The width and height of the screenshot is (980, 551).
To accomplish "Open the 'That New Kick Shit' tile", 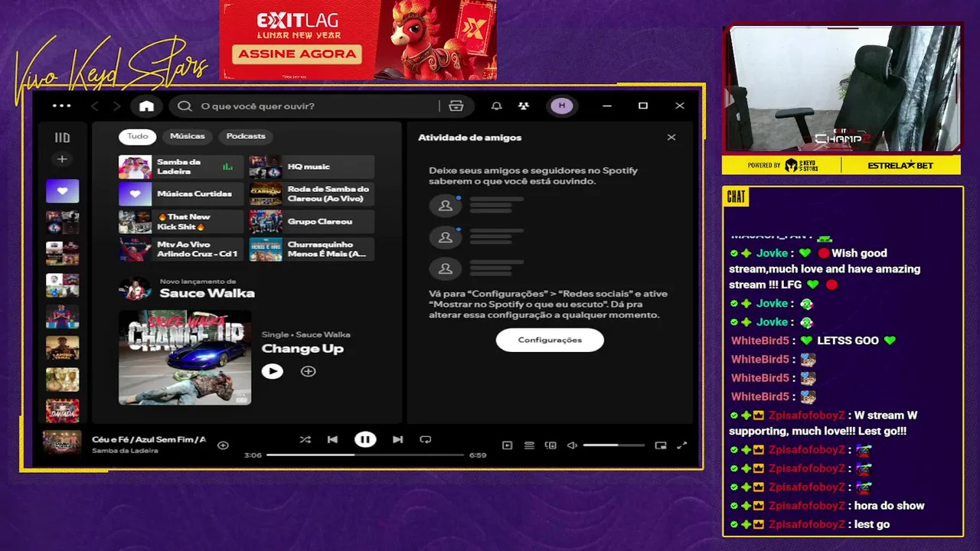I will click(x=181, y=222).
